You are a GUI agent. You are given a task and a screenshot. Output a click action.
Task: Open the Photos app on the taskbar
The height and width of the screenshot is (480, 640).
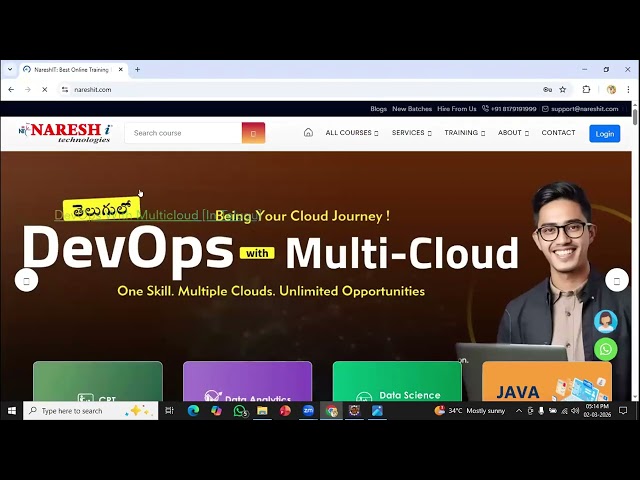[x=378, y=411]
